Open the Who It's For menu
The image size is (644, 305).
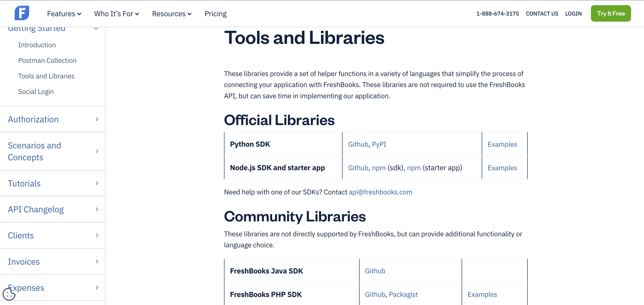117,14
